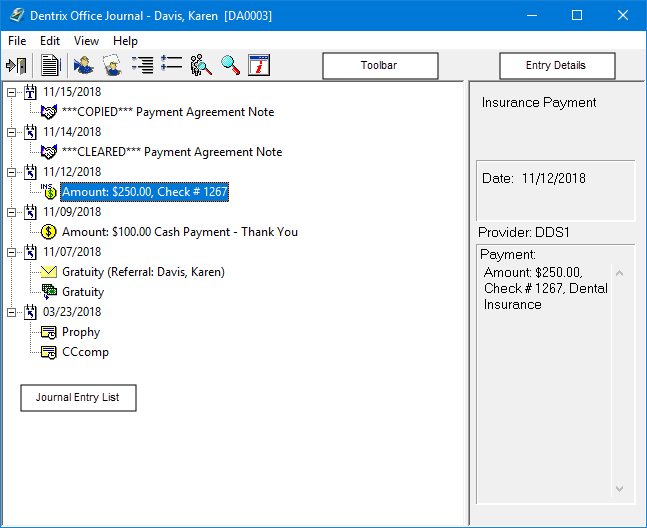Collapse the 03/23/2018 date node
This screenshot has width=647, height=528.
pyautogui.click(x=12, y=312)
